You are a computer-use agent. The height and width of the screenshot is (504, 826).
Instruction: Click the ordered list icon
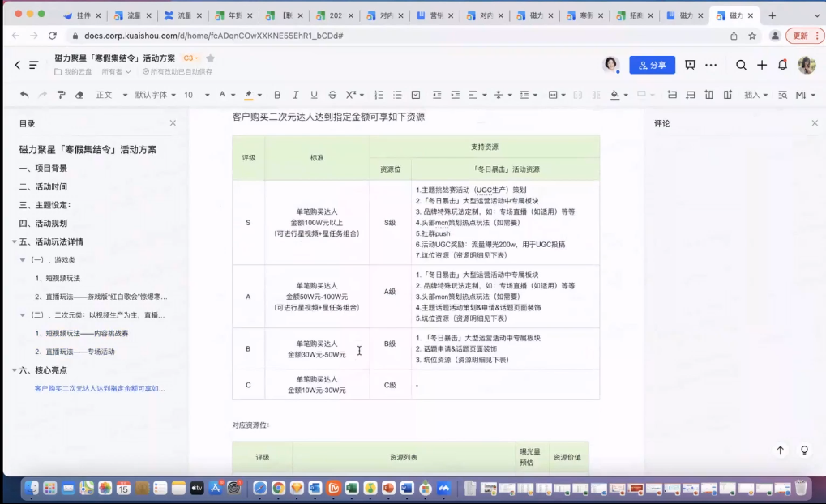coord(379,94)
